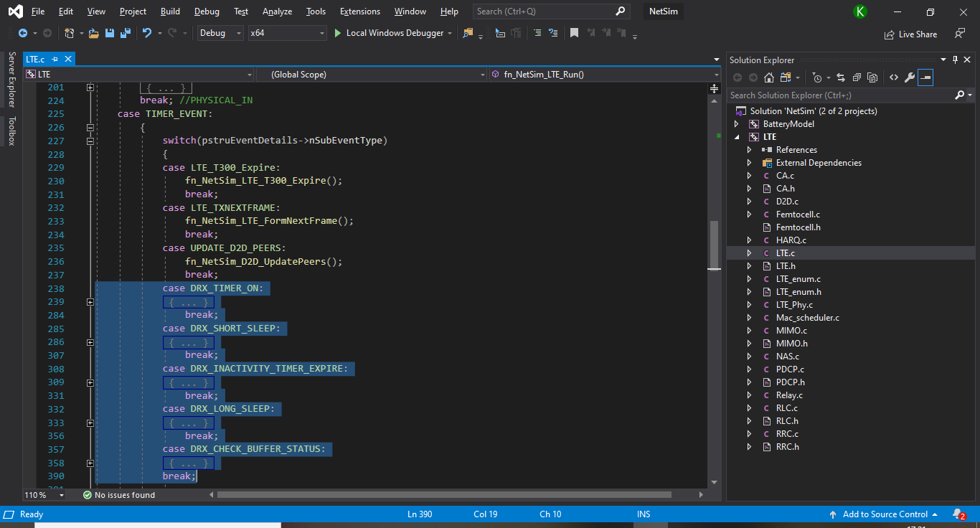
Task: Toggle Preview Selected Items button
Action: [925, 77]
